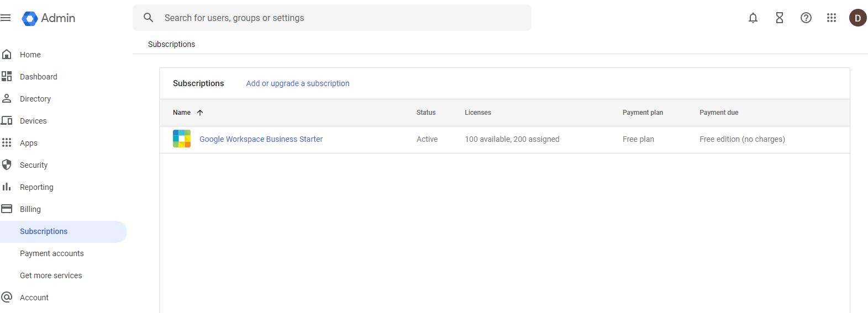
Task: Go to Payment accounts page
Action: point(52,253)
